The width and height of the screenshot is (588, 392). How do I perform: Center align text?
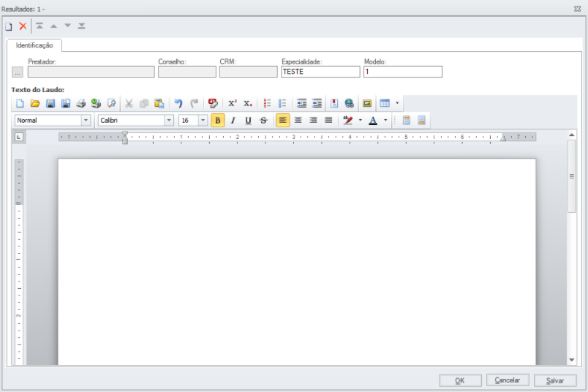[x=298, y=121]
